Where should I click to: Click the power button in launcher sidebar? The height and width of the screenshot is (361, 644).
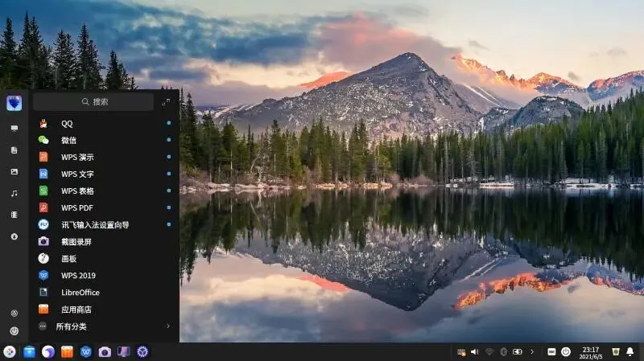(14, 331)
